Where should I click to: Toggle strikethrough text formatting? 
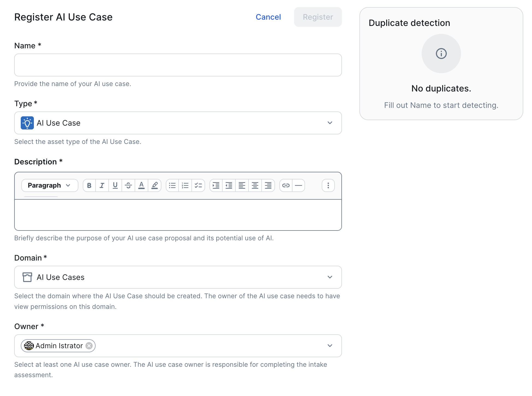coord(128,186)
